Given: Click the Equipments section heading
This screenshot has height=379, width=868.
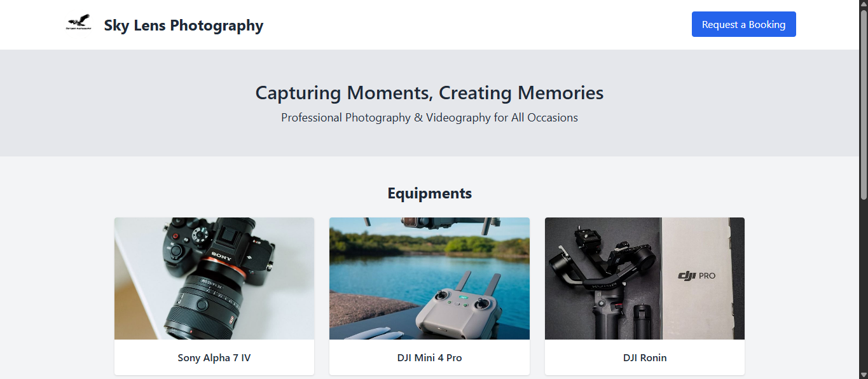Looking at the screenshot, I should [429, 193].
